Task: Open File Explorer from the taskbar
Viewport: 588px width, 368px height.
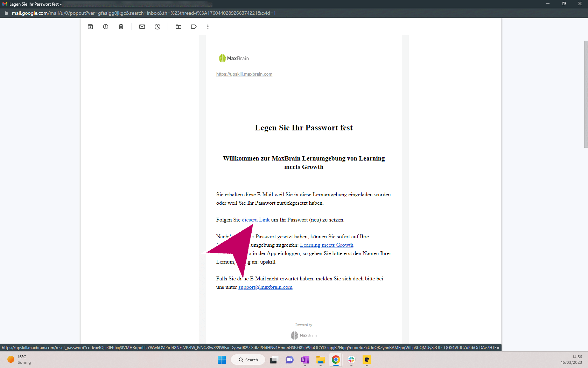Action: tap(320, 360)
